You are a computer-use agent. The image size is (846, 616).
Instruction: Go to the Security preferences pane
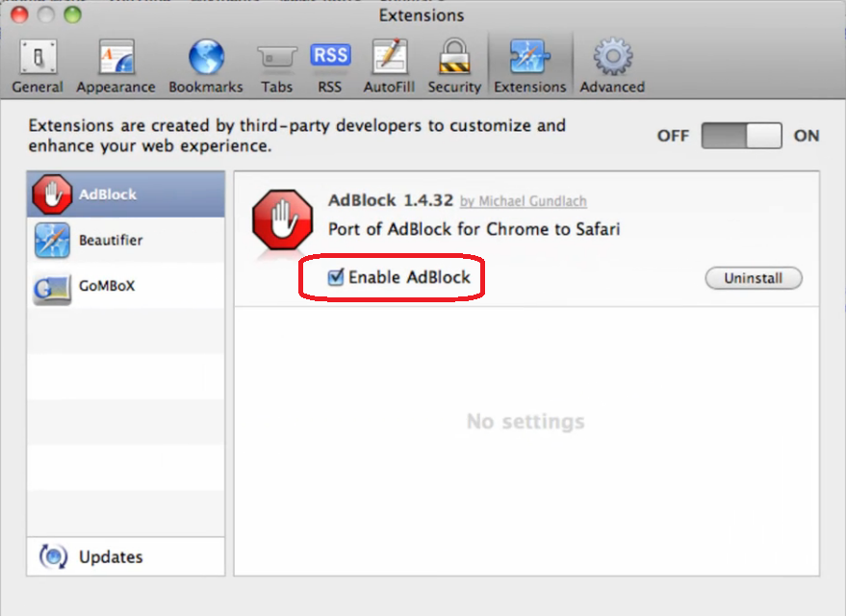click(x=454, y=66)
